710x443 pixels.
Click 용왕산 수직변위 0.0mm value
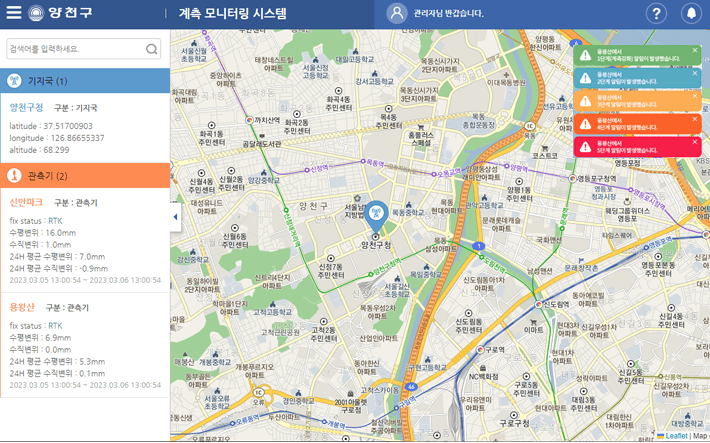pos(58,349)
